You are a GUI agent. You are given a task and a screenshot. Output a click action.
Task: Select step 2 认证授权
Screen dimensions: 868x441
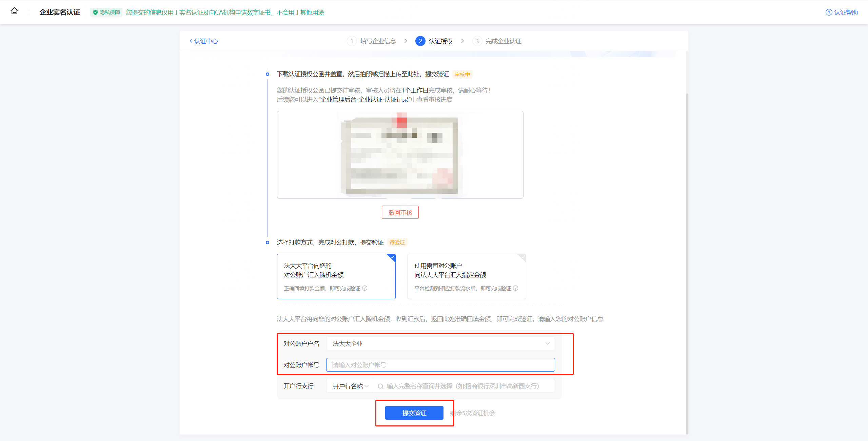(x=434, y=41)
